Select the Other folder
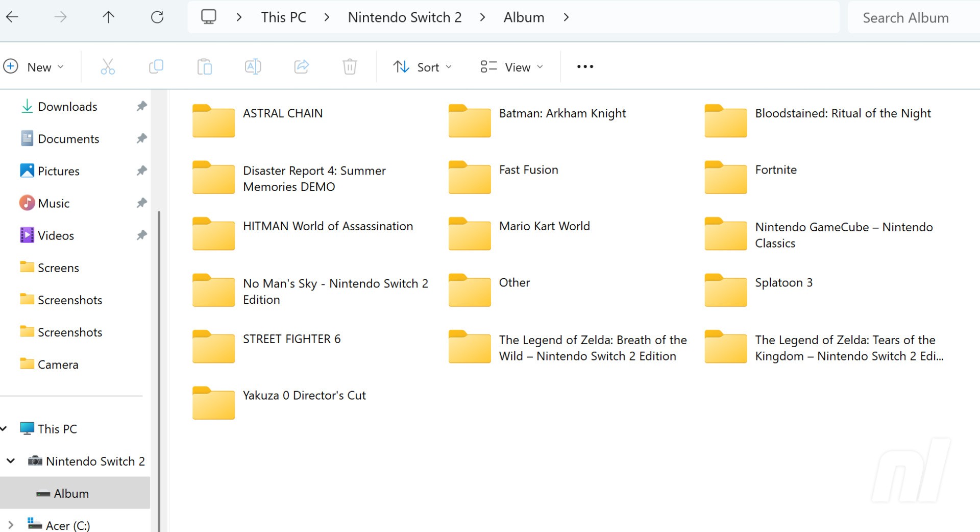The width and height of the screenshot is (980, 532). [489, 290]
